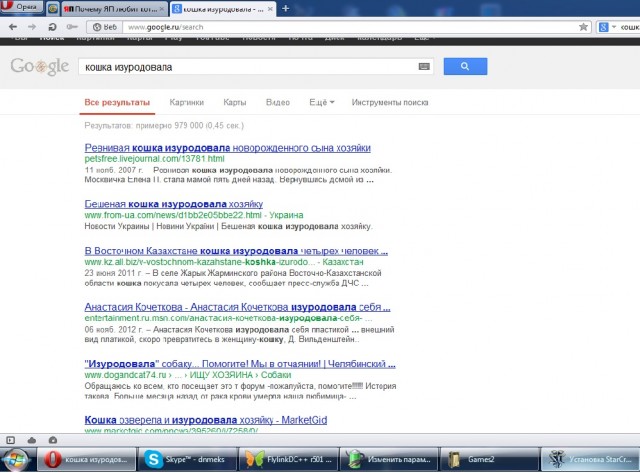Click the Google logo

coord(40,67)
